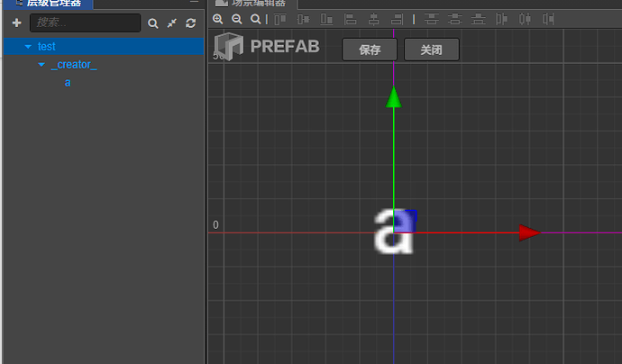Close prefab editing with 关闭 button
622x364 pixels.
coord(432,50)
